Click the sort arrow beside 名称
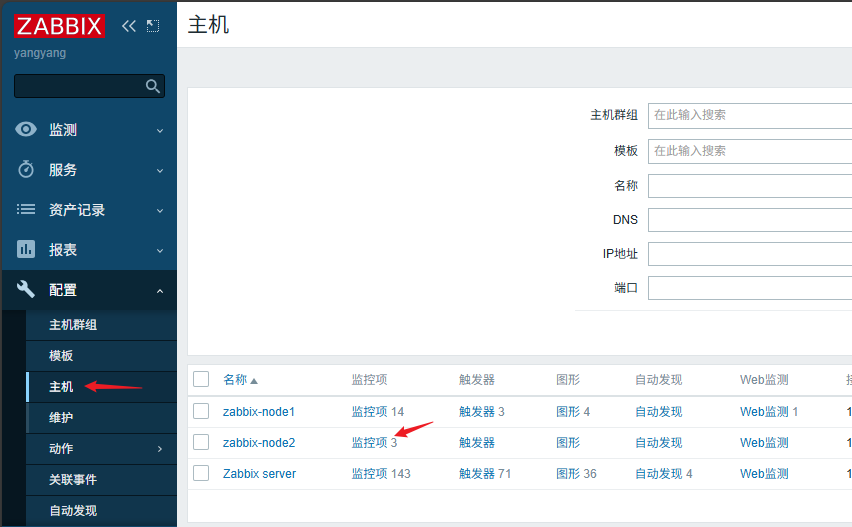852x527 pixels. 254,381
